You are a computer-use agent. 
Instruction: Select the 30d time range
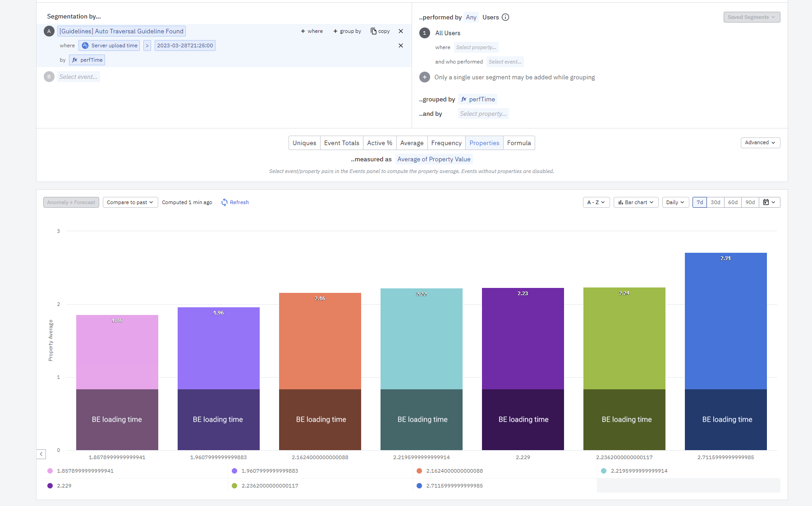[x=715, y=202]
